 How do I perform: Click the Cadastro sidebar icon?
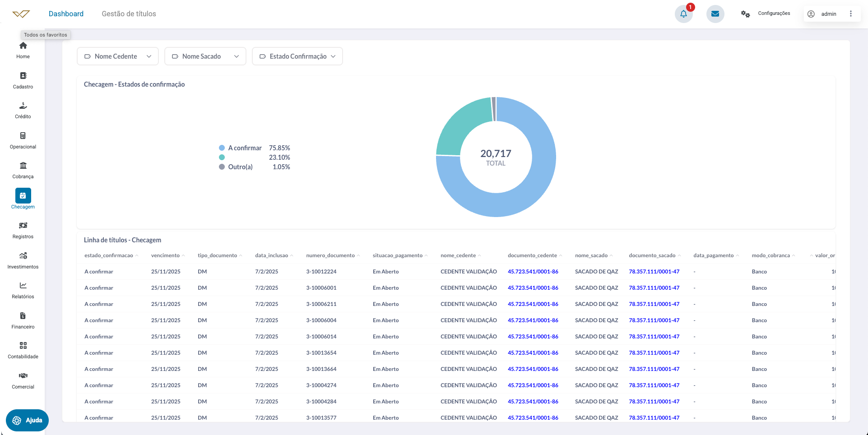[23, 76]
